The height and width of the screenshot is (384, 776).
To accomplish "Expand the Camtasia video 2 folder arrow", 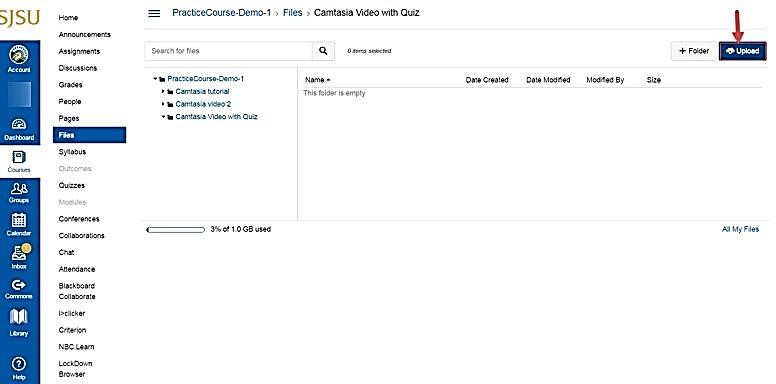I will (x=163, y=104).
